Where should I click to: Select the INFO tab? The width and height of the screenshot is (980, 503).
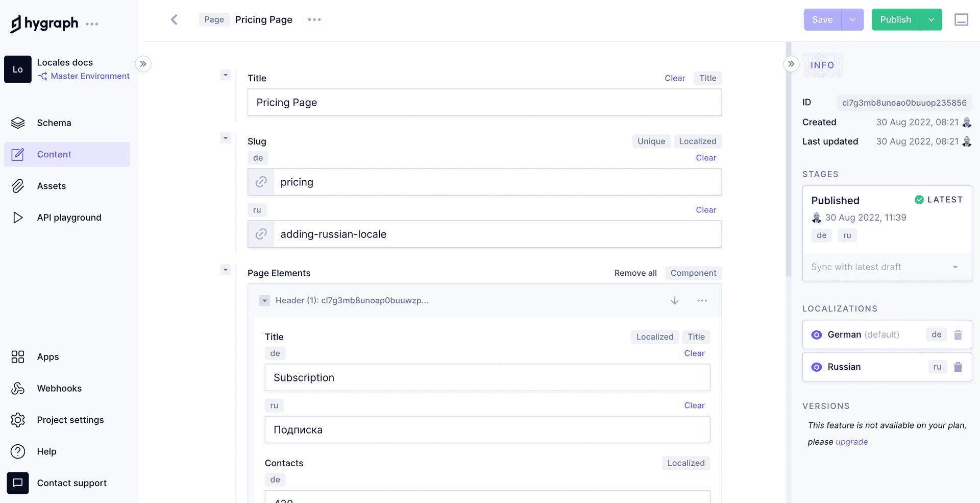click(822, 65)
